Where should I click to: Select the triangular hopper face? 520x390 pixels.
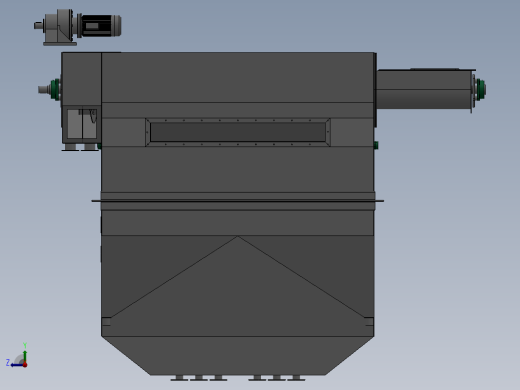(238, 287)
